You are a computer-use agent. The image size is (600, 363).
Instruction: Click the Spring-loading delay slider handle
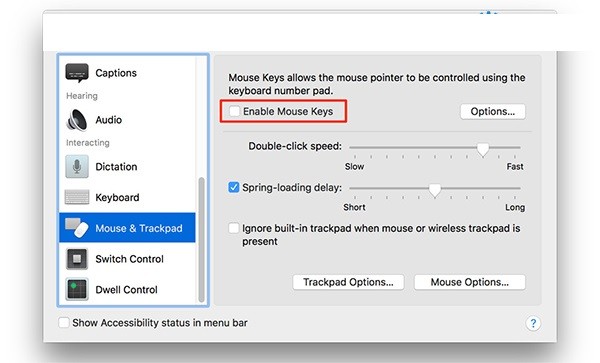435,190
